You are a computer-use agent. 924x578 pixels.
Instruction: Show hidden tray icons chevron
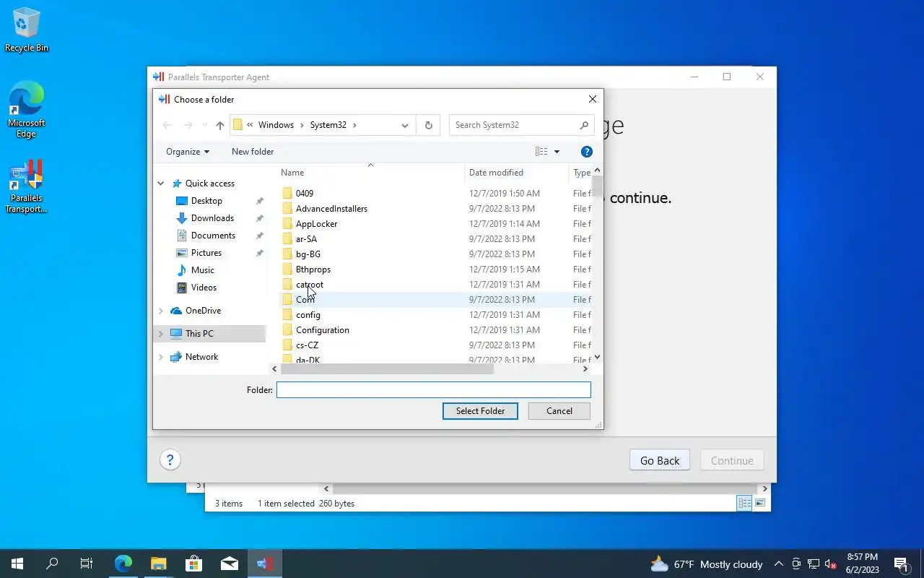[778, 564]
